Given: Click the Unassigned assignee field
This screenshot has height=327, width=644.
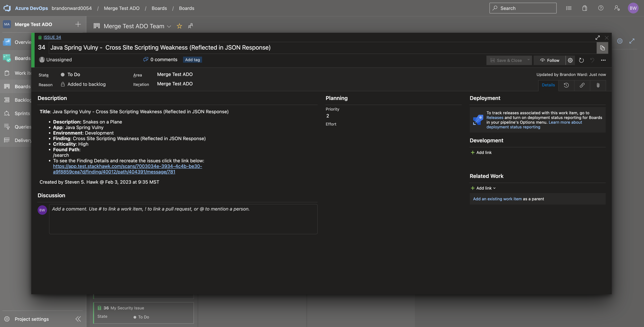Looking at the screenshot, I should (59, 60).
